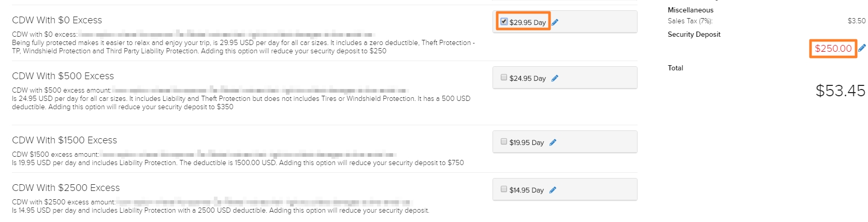868x222 pixels.
Task: Click the CDW With $500 Excess heading
Action: point(63,76)
